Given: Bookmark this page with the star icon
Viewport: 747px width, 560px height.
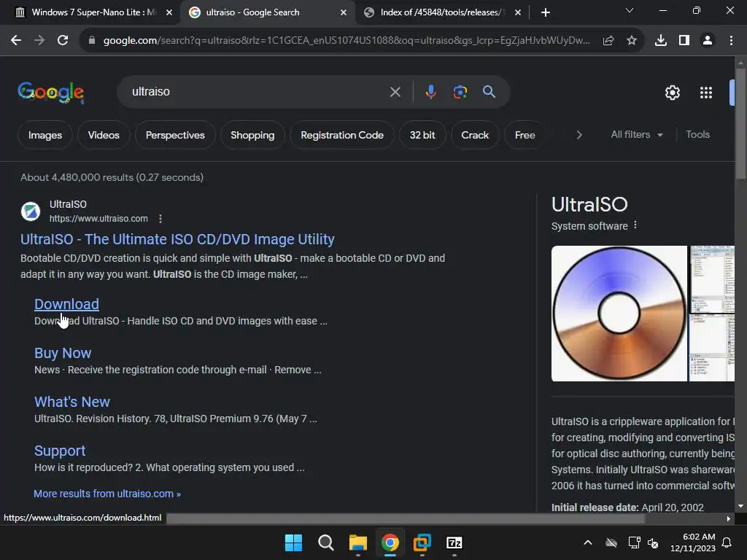Looking at the screenshot, I should 632,41.
